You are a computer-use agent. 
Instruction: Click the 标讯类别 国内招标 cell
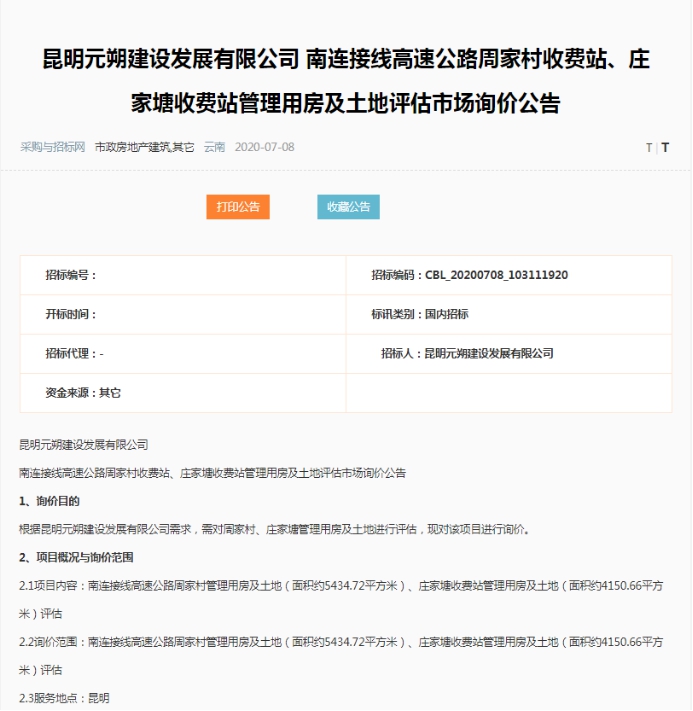(x=419, y=314)
